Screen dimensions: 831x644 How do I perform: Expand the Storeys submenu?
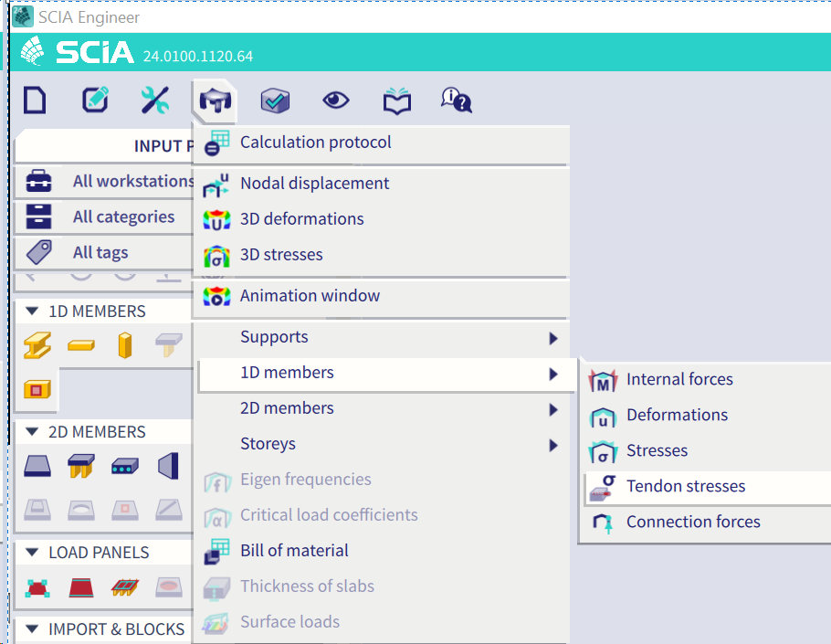(x=268, y=444)
